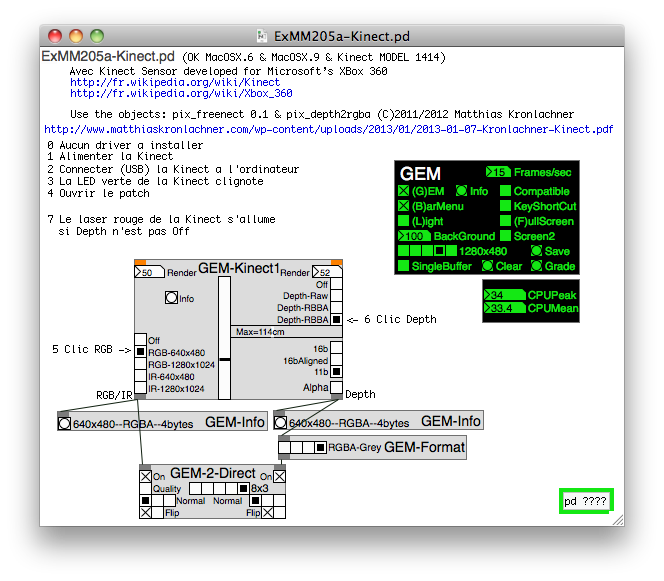This screenshot has height=581, width=664.
Task: Select the 11b depth format radio
Action: (336, 371)
